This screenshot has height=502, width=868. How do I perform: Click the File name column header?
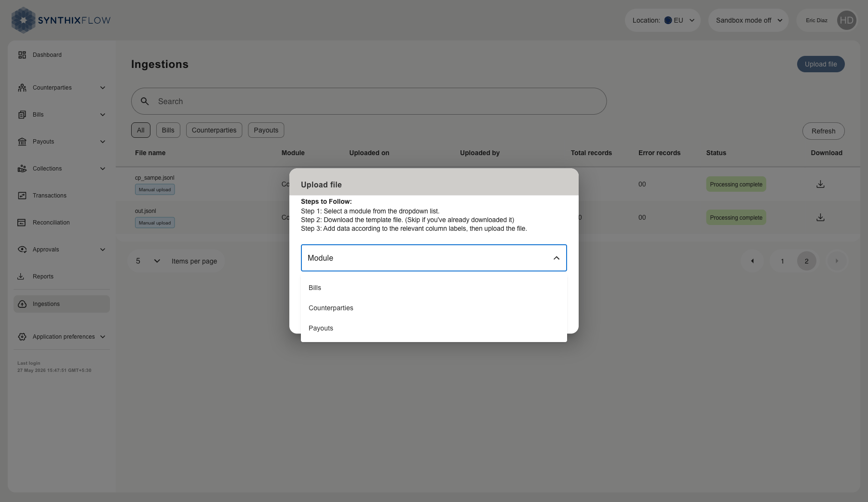tap(150, 153)
